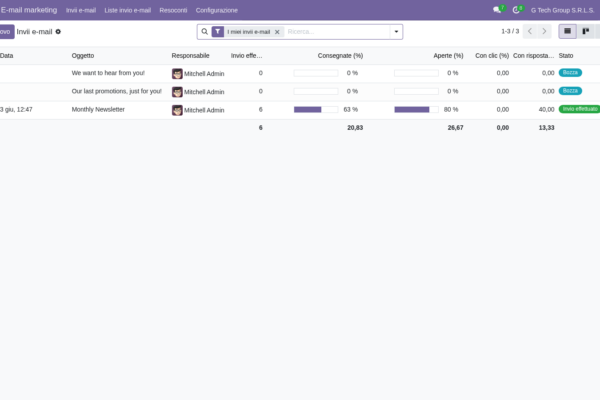Click the total 20,83 delivered average
Image resolution: width=600 pixels, height=400 pixels.
(355, 128)
